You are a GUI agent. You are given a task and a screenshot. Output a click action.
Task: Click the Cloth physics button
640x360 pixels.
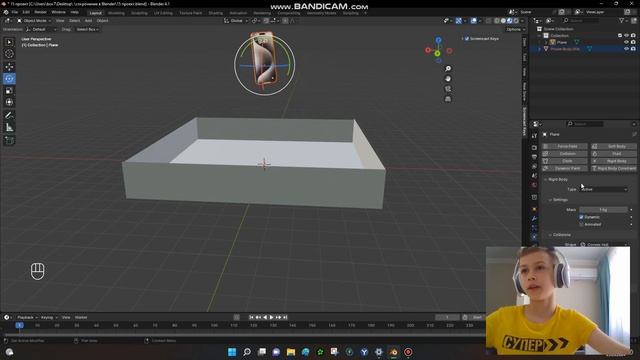coord(565,161)
